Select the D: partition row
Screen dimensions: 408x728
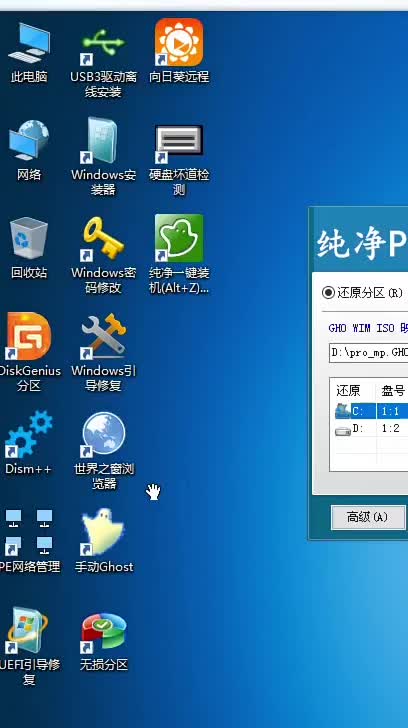[371, 429]
